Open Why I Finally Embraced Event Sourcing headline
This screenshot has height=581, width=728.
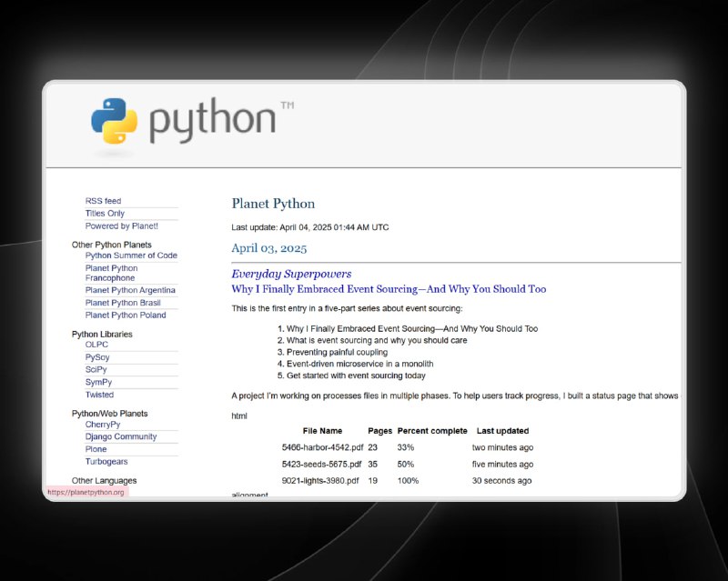(389, 289)
